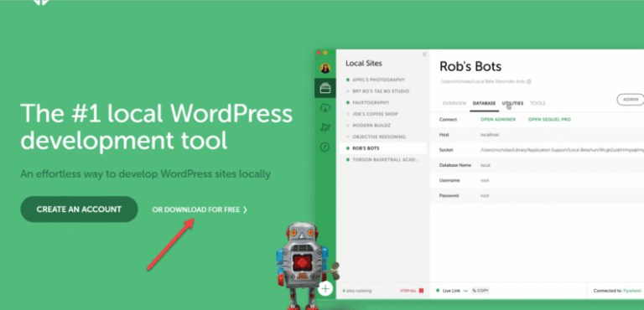Click the plus icon to add site
The width and height of the screenshot is (644, 310).
325,289
